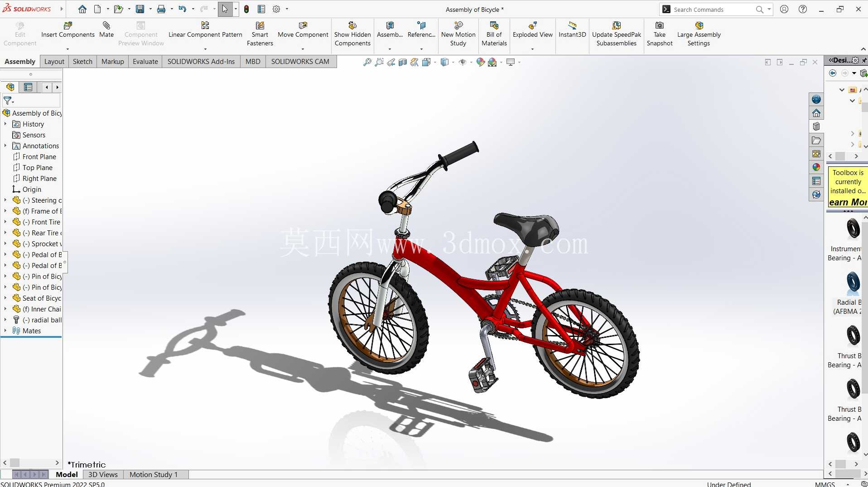Click the MMGS units status entry
Viewport: 868px width, 487px height.
click(825, 484)
